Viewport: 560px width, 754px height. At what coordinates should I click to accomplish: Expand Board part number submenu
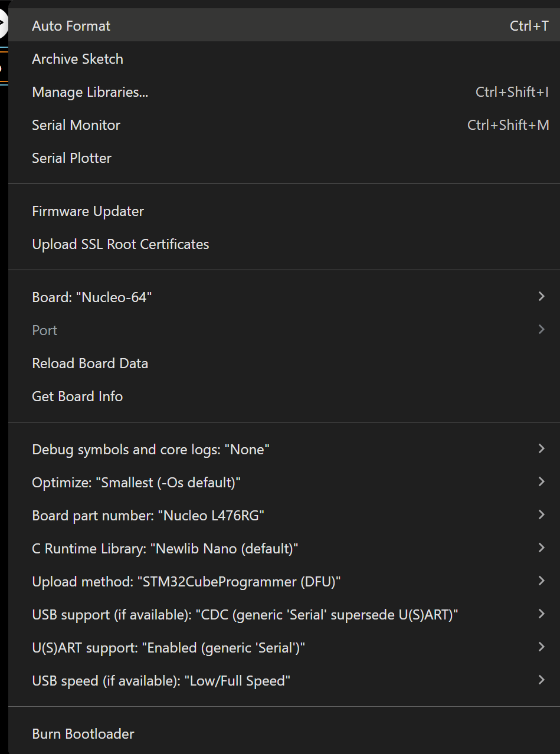(148, 516)
